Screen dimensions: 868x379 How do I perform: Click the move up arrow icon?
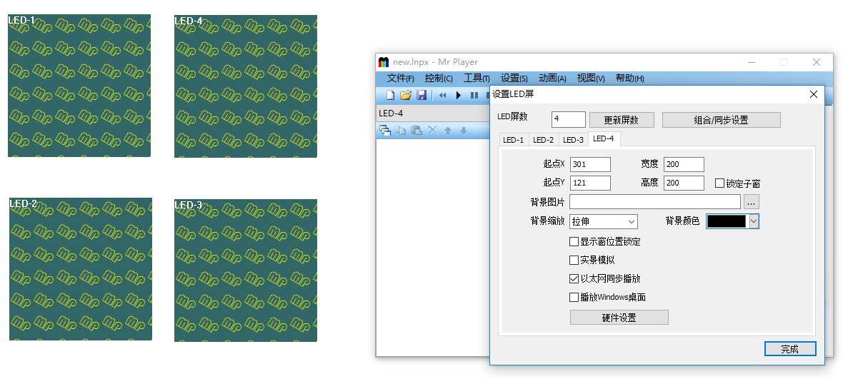[x=448, y=130]
